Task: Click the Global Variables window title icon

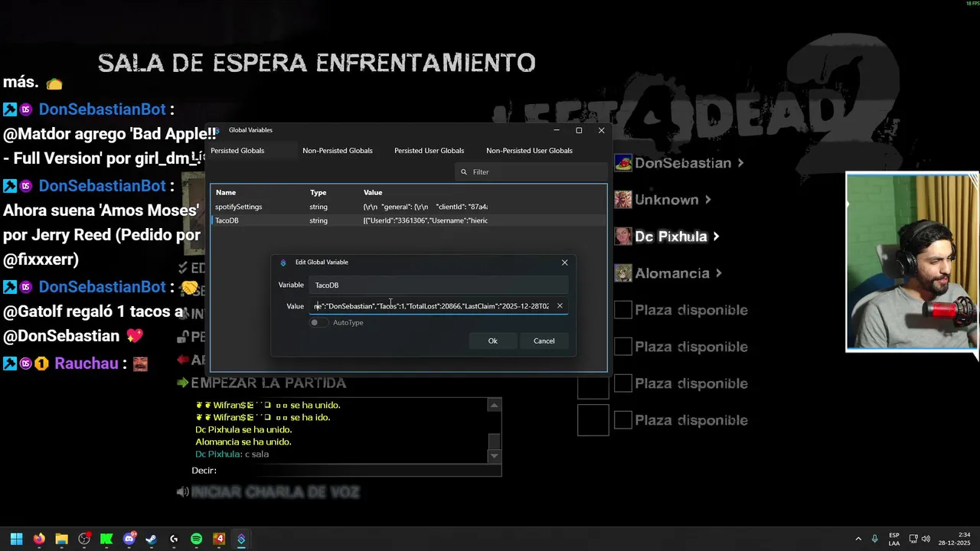Action: (x=217, y=130)
